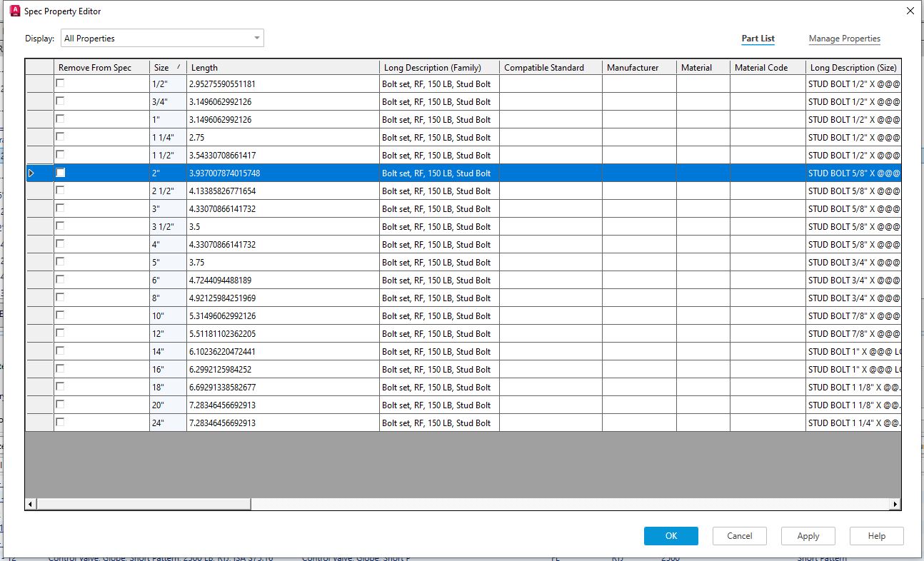Check Remove From Spec for the 1/2" size row
Viewport: 924px width, 561px height.
(61, 84)
